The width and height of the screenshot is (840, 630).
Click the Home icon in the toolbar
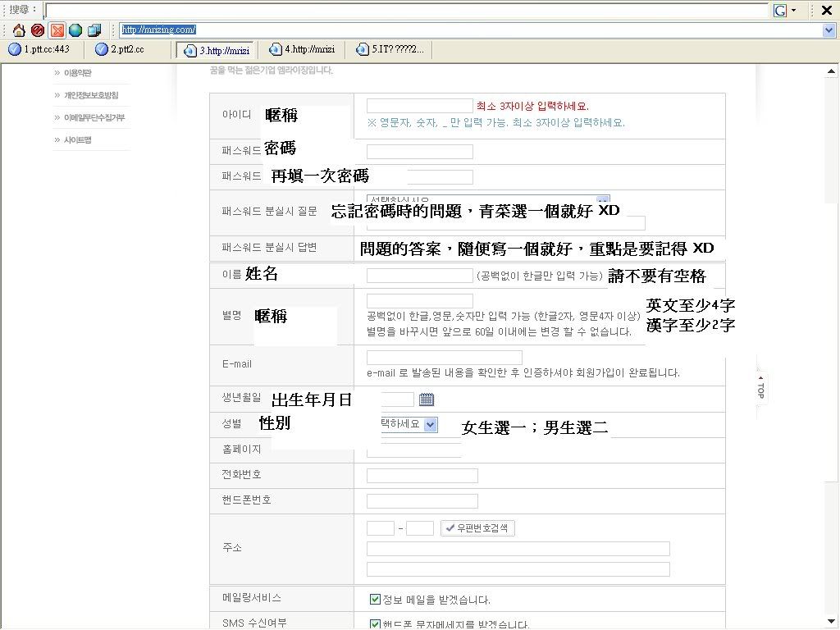point(18,30)
